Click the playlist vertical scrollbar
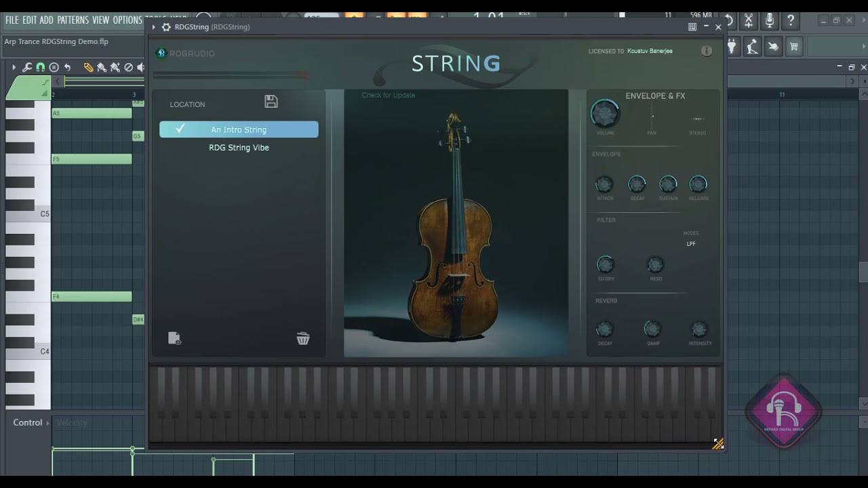 coord(863,271)
